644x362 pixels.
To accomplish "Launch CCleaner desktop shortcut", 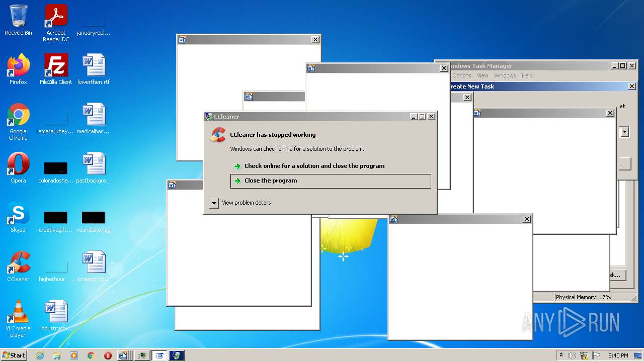I will point(18,266).
